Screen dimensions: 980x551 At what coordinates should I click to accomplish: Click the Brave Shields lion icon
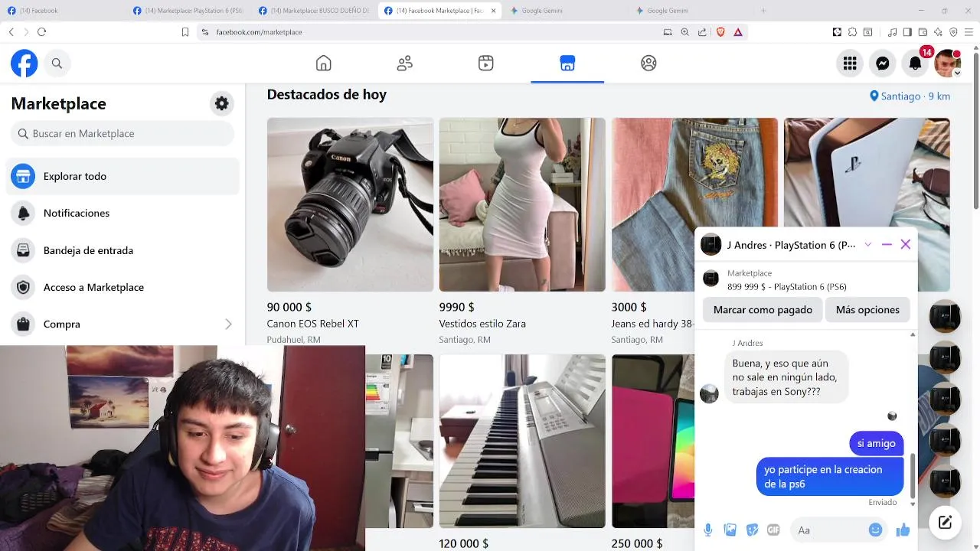pos(720,32)
